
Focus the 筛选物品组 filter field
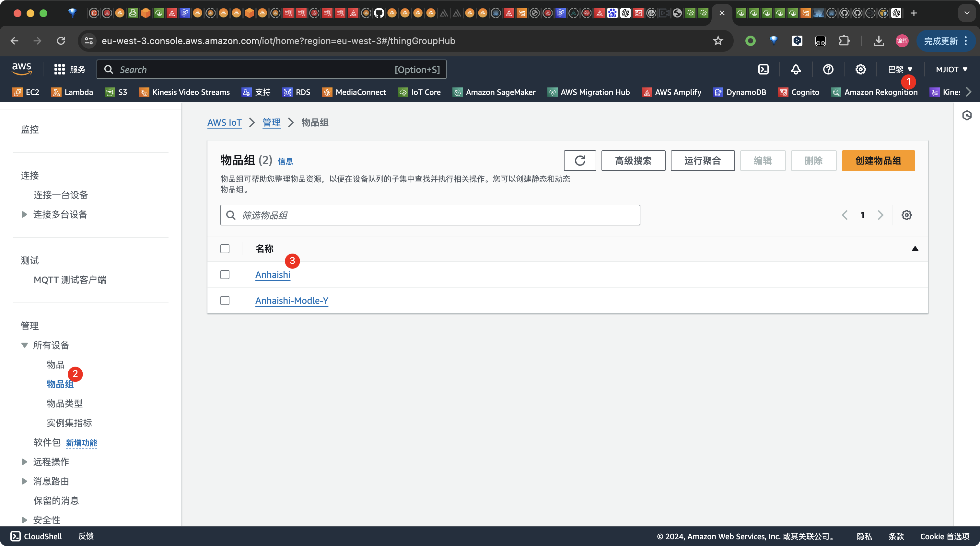click(430, 215)
